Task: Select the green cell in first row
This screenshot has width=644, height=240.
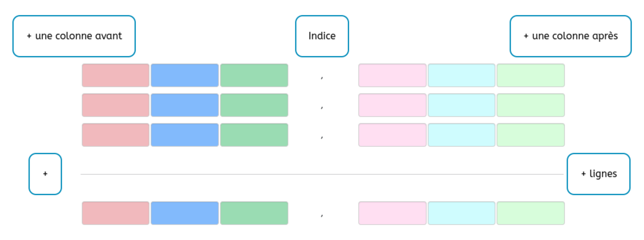Action: 254,75
